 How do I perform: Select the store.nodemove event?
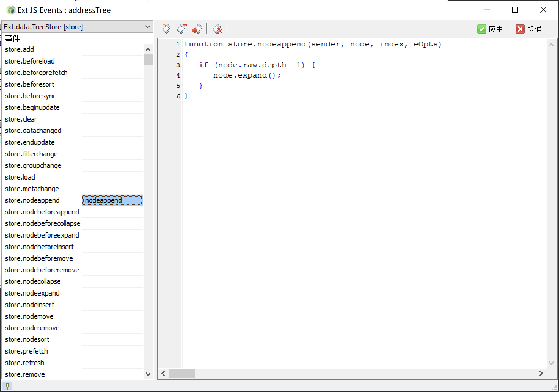(x=29, y=316)
